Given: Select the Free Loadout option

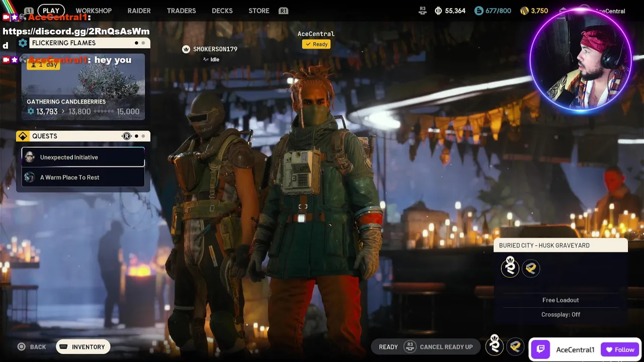Looking at the screenshot, I should (560, 300).
